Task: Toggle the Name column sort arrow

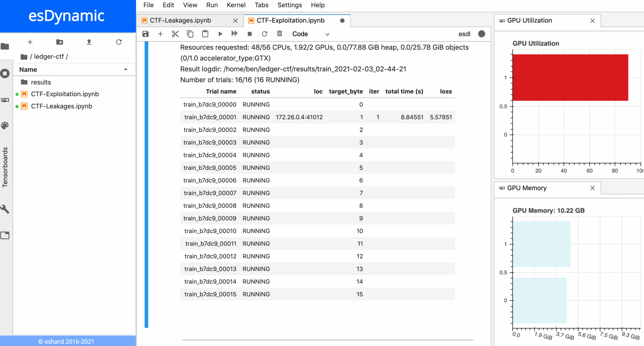Action: point(125,69)
